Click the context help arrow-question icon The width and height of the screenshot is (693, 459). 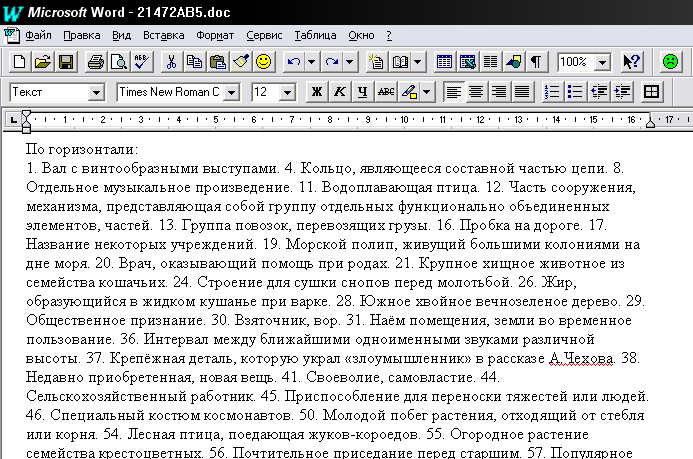[631, 62]
